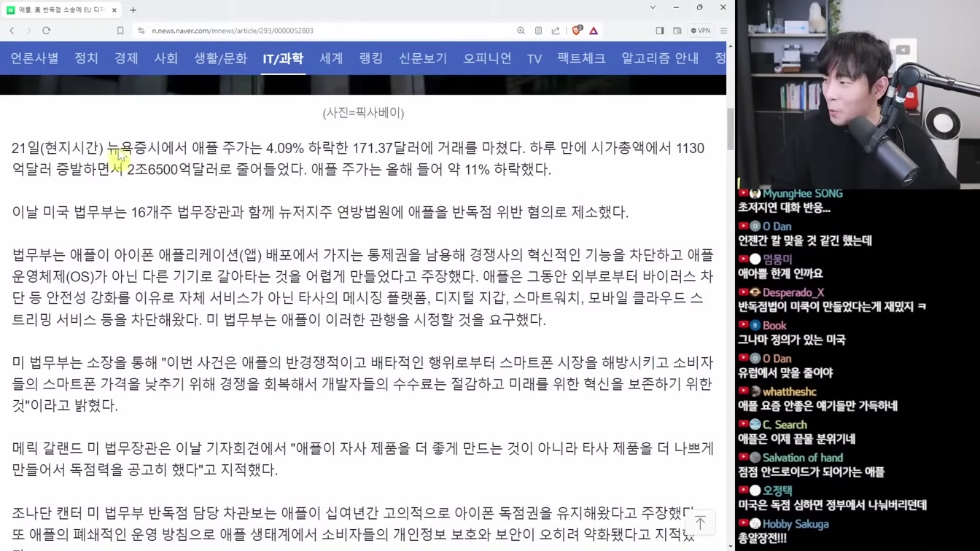This screenshot has height=551, width=980.
Task: Click the paragraph starting 메릭 갈랜드
Action: click(x=362, y=458)
